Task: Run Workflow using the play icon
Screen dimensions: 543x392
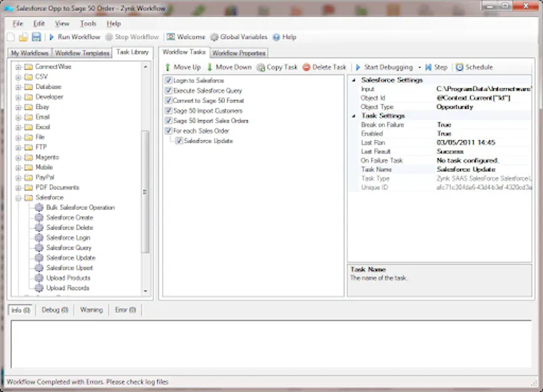Action: pyautogui.click(x=52, y=37)
